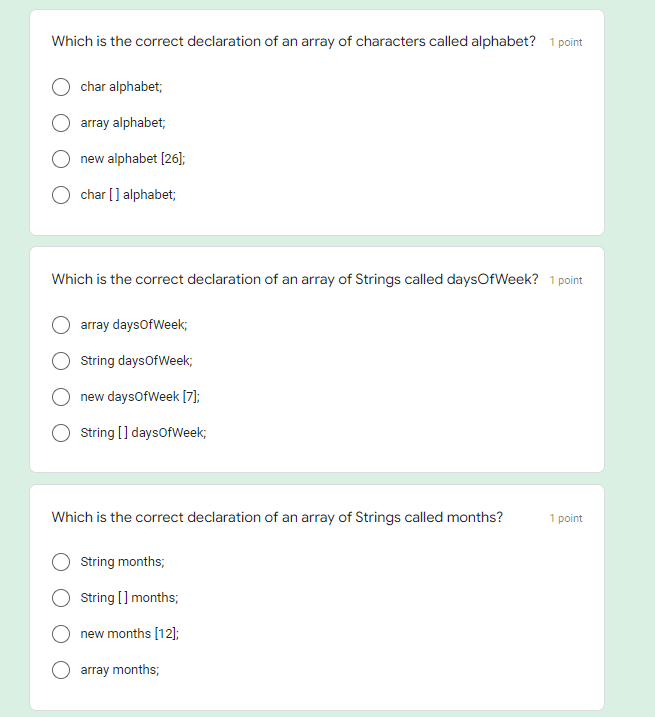Select 'array months;' radio button

point(61,670)
